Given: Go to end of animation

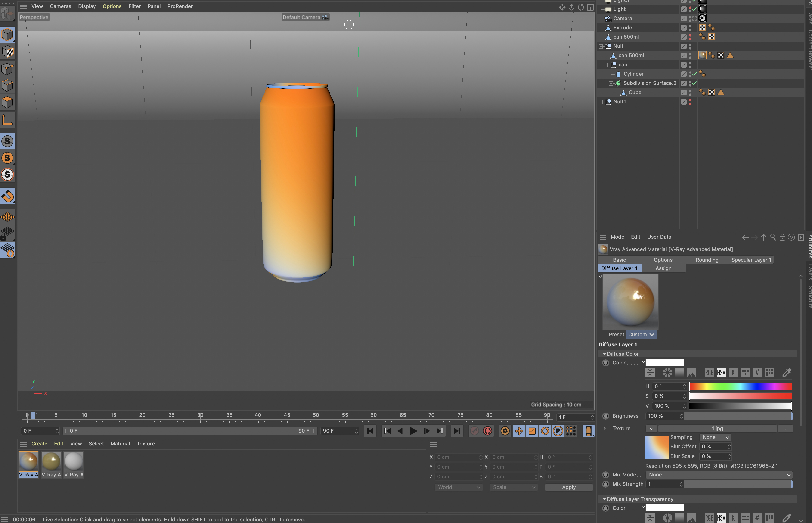Looking at the screenshot, I should pyautogui.click(x=457, y=431).
